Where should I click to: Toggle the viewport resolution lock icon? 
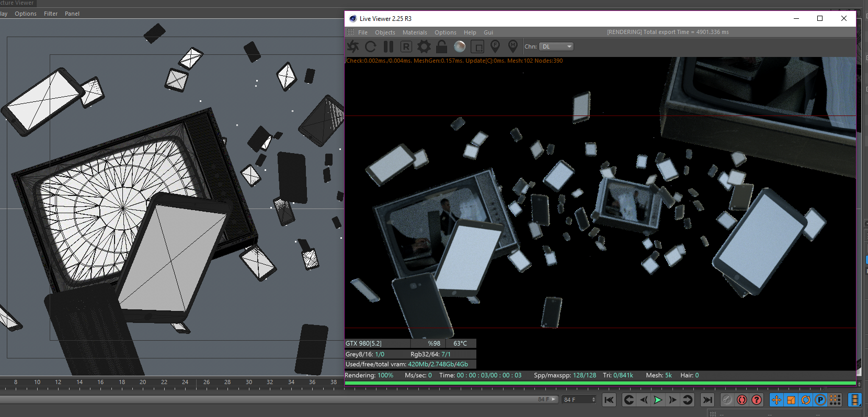coord(442,47)
